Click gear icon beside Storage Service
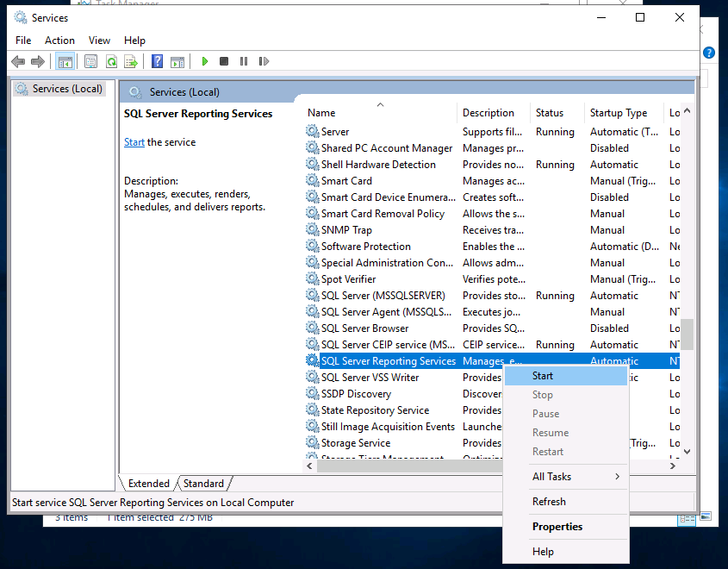The width and height of the screenshot is (728, 569). 312,442
